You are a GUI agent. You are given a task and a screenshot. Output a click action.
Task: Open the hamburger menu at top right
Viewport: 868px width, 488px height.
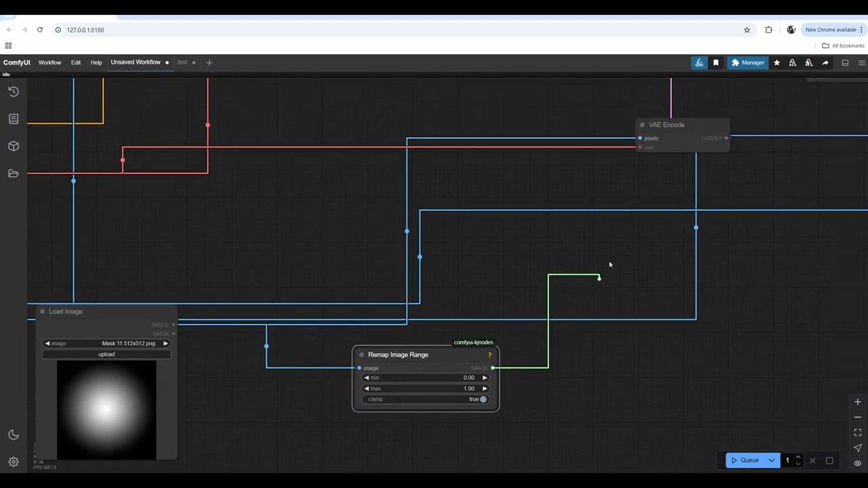pos(862,62)
